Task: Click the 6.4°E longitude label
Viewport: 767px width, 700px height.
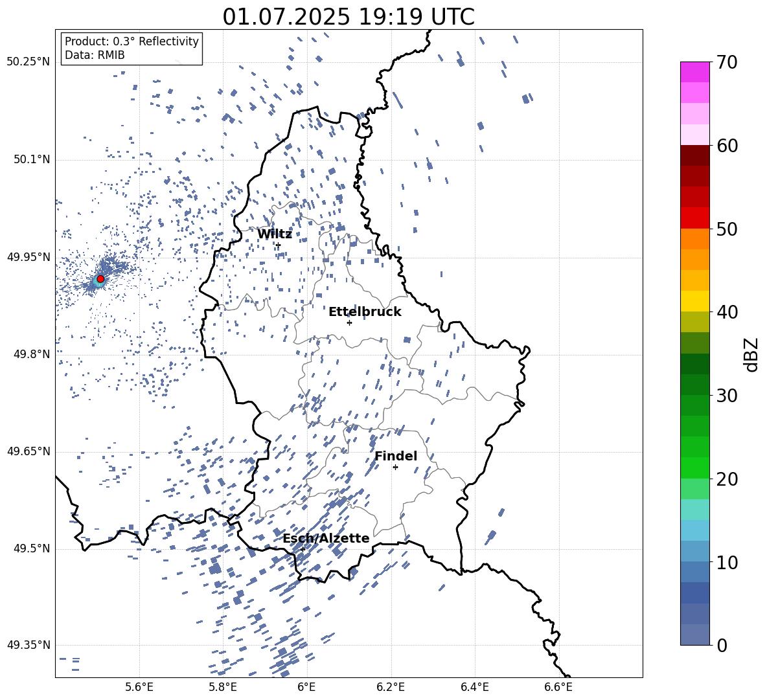Action: coord(474,687)
